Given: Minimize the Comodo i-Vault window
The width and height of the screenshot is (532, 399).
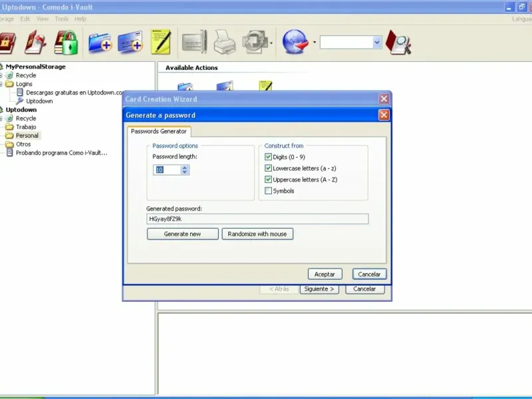Looking at the screenshot, I should tap(509, 7).
